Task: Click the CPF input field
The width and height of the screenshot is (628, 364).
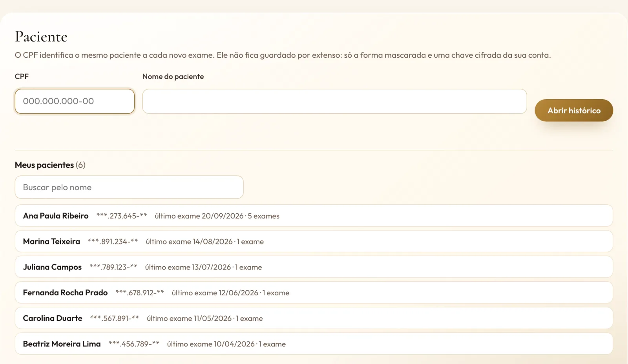Action: (75, 101)
